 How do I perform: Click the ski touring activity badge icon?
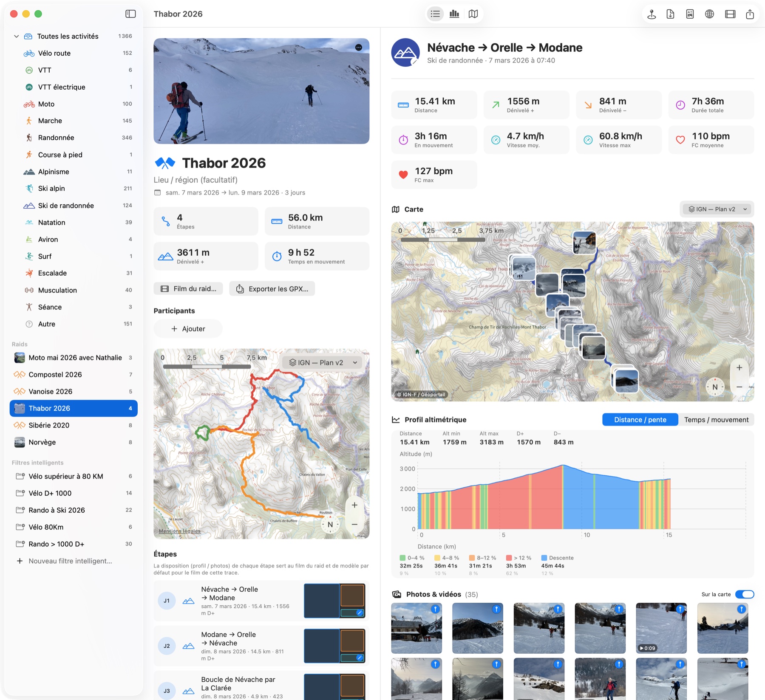click(x=405, y=53)
